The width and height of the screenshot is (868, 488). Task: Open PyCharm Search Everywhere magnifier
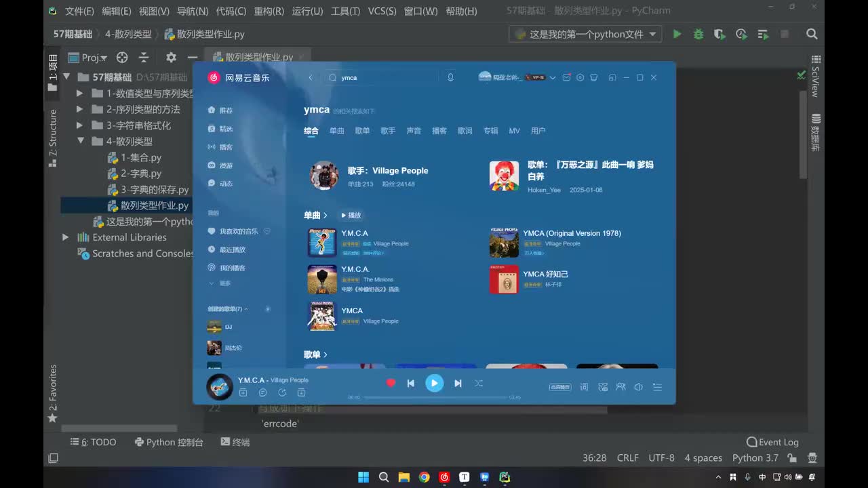812,34
